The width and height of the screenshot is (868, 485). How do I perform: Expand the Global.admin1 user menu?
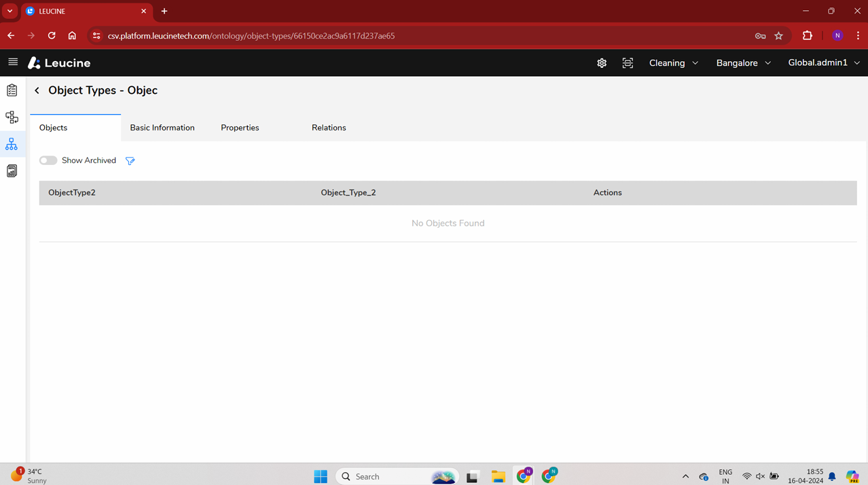pyautogui.click(x=823, y=63)
